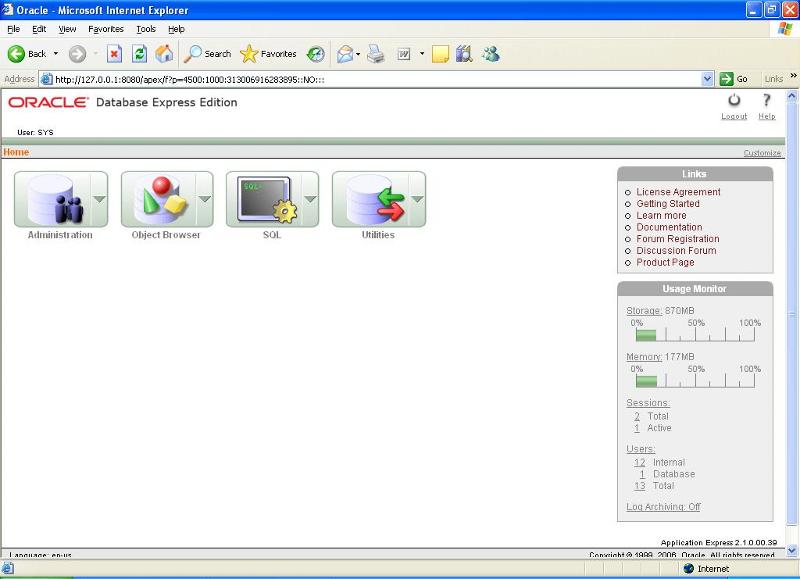800x579 pixels.
Task: Click the page icon in address bar
Action: (46, 79)
